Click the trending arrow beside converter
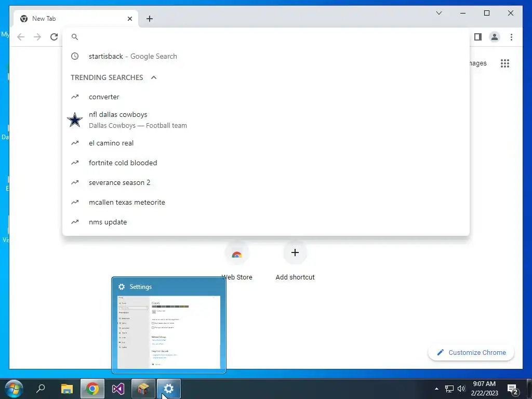532x399 pixels. (75, 97)
